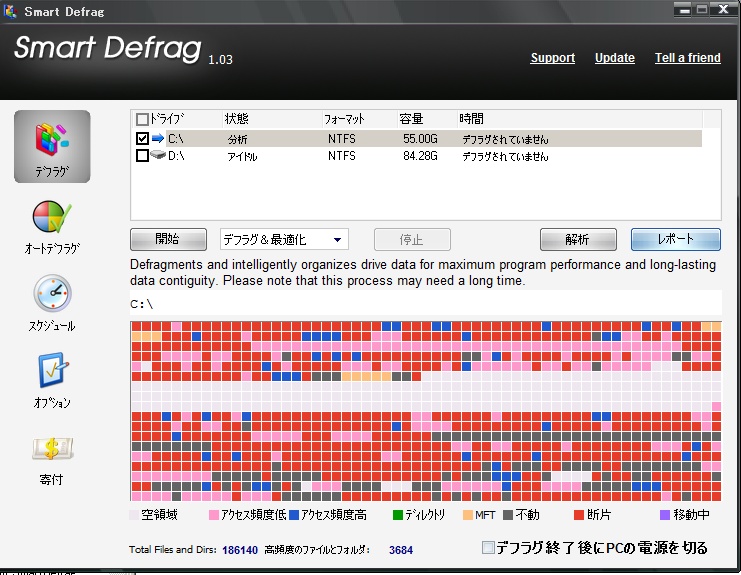
Task: Sort by the 容量 column header
Action: tap(411, 119)
